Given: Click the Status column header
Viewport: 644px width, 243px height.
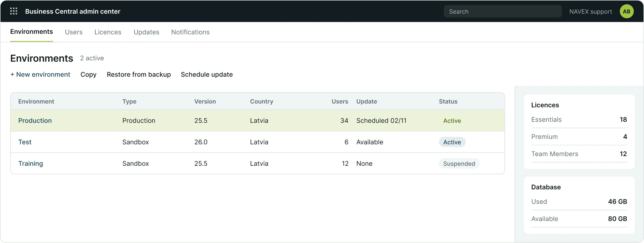Looking at the screenshot, I should coord(448,101).
